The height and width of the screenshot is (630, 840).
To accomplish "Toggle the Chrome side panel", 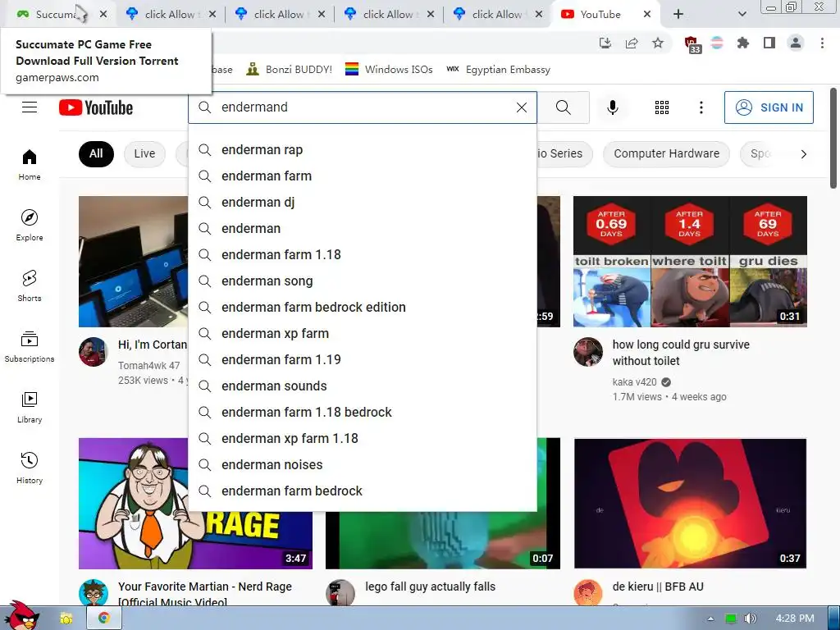I will (769, 43).
